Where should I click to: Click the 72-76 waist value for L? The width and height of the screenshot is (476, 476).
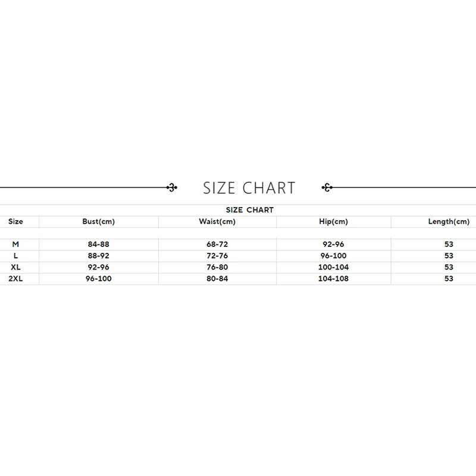tap(217, 256)
